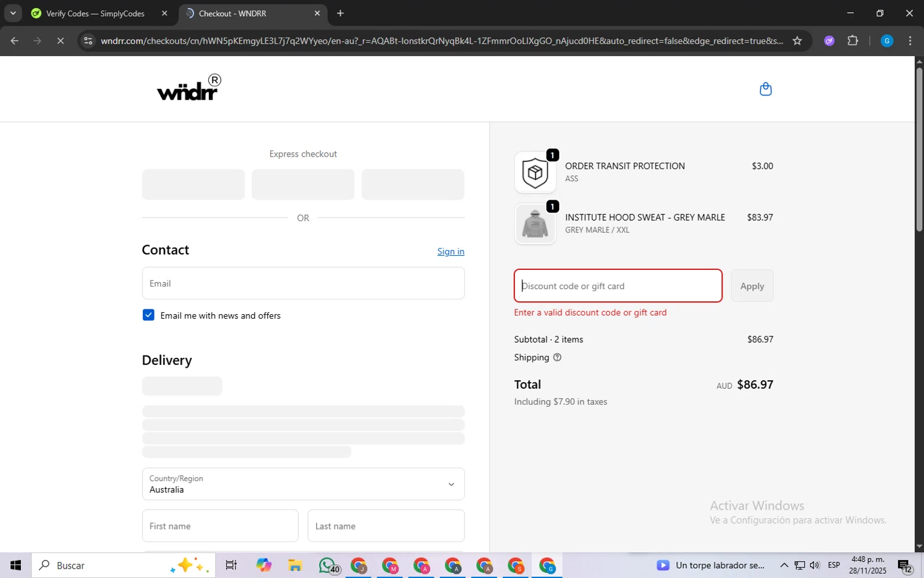Viewport: 924px width, 578px height.
Task: Open the browser extensions puzzle icon
Action: [x=853, y=41]
